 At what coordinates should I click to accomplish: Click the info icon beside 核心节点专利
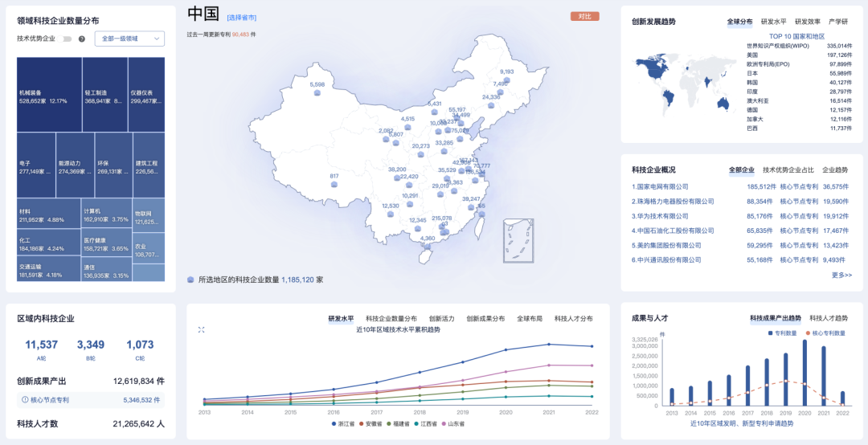25,399
